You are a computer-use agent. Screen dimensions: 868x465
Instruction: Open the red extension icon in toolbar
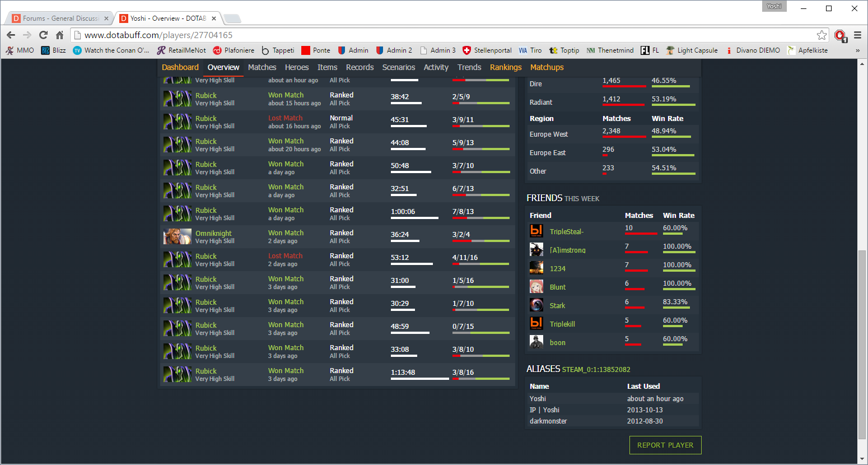(x=840, y=35)
